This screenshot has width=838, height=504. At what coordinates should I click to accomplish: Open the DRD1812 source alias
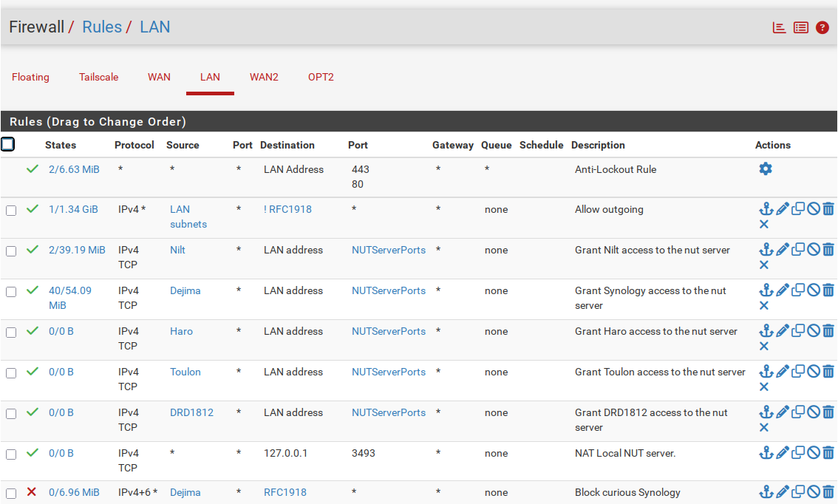pos(192,412)
